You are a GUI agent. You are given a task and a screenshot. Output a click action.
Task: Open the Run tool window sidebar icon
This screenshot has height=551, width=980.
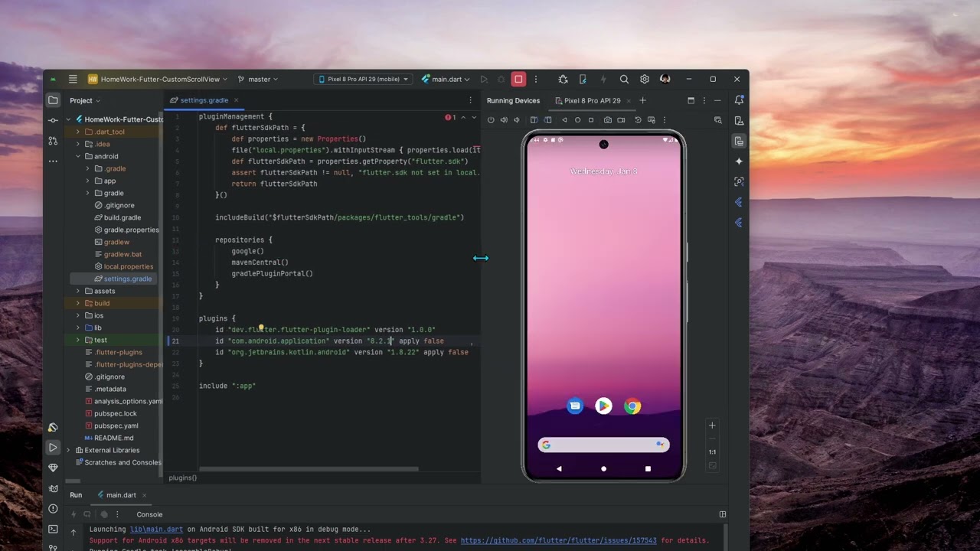click(x=53, y=447)
